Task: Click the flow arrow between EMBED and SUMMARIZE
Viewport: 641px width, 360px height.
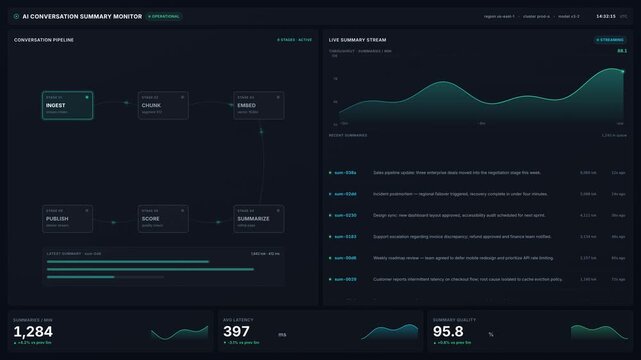Action: (x=261, y=132)
